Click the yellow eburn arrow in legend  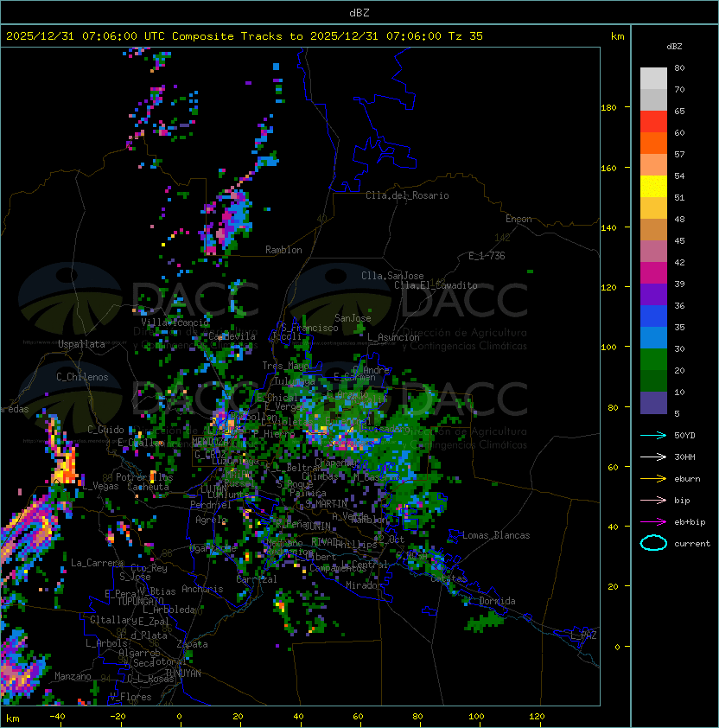653,479
